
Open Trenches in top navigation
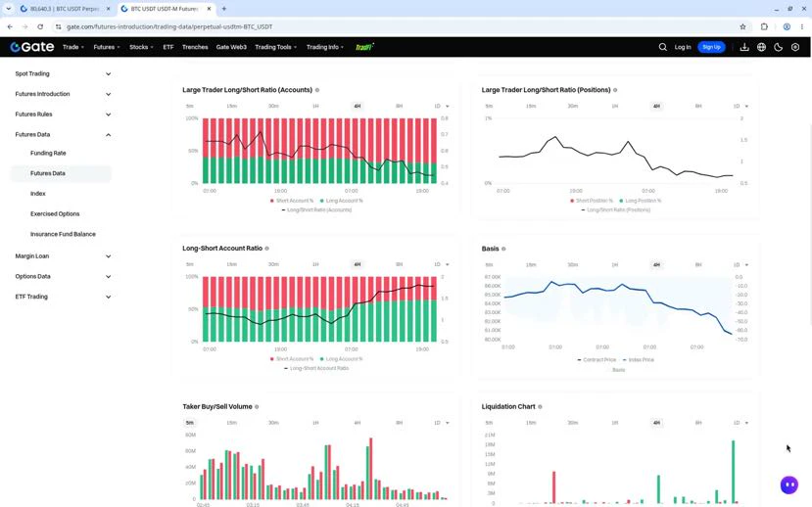pos(195,47)
